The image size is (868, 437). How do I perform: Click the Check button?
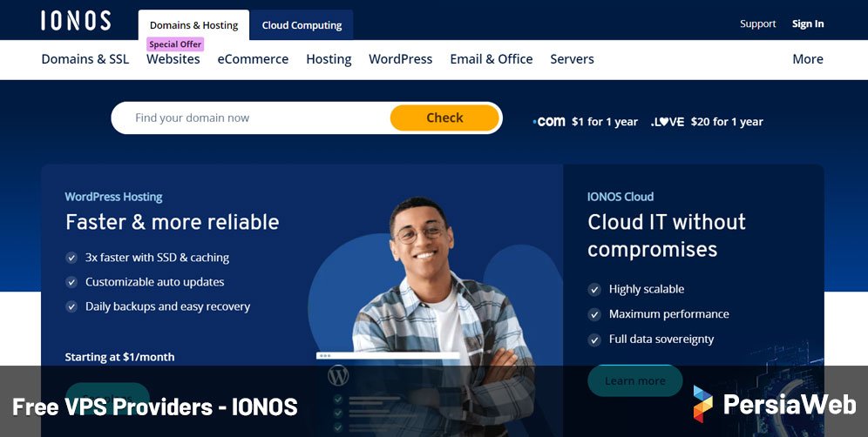coord(444,118)
